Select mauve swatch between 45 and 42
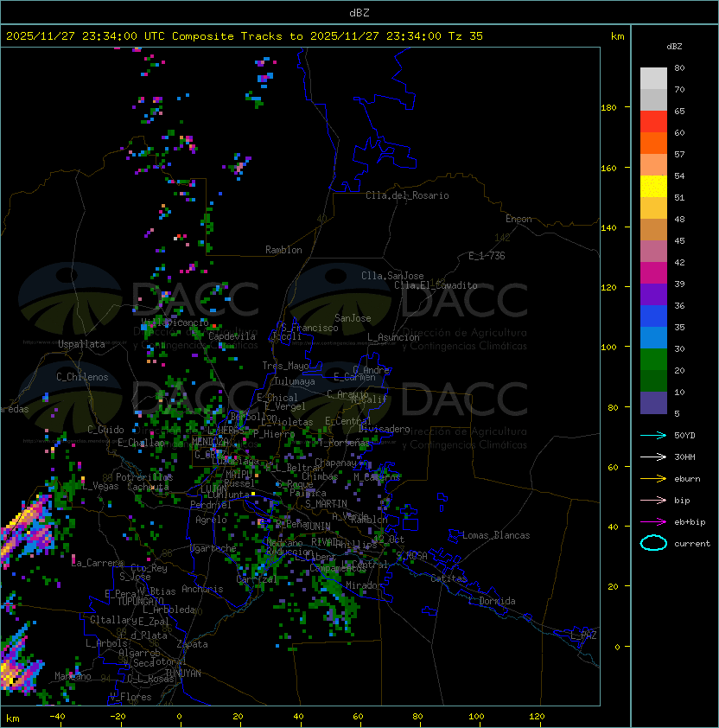The image size is (719, 728). pyautogui.click(x=653, y=252)
